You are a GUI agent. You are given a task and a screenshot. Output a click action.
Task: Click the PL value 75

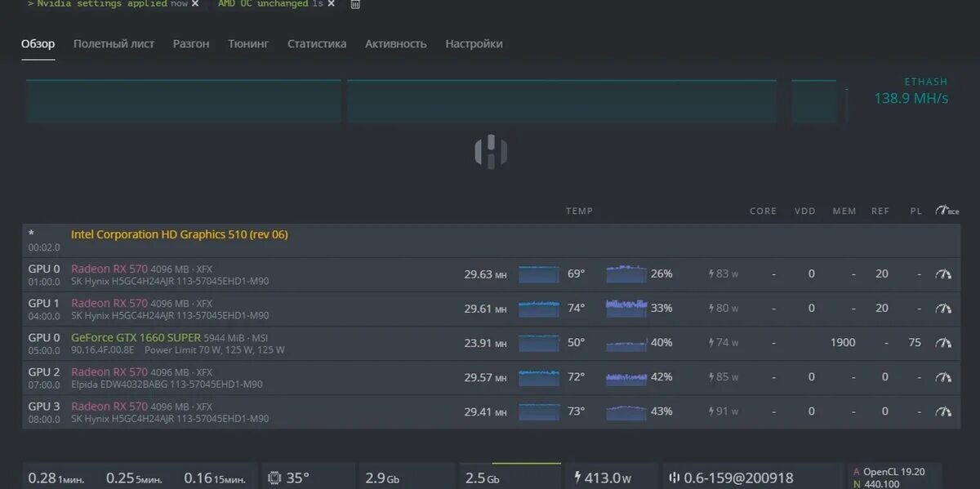tap(915, 343)
